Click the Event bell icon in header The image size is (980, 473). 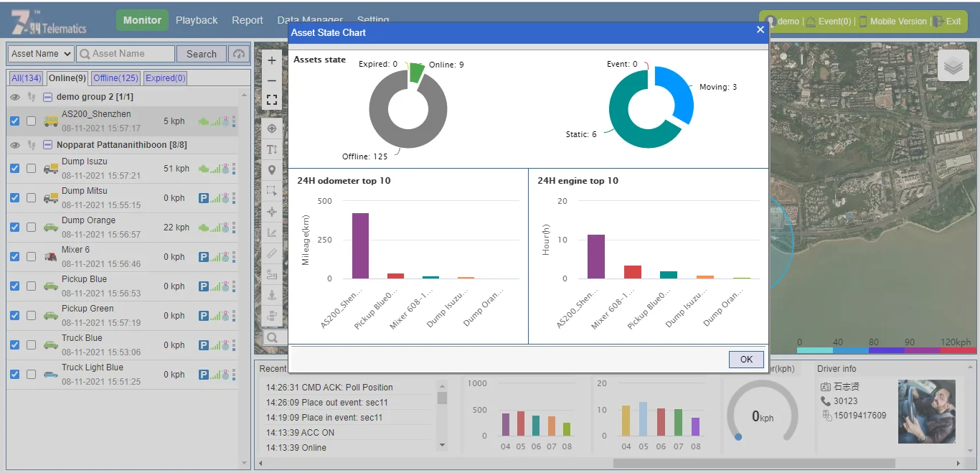click(811, 22)
